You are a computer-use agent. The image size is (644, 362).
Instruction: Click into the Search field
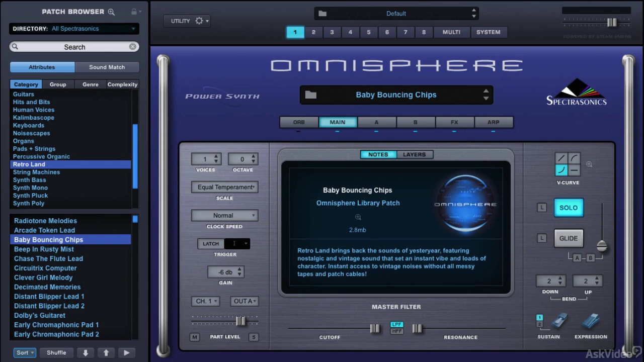[x=74, y=47]
